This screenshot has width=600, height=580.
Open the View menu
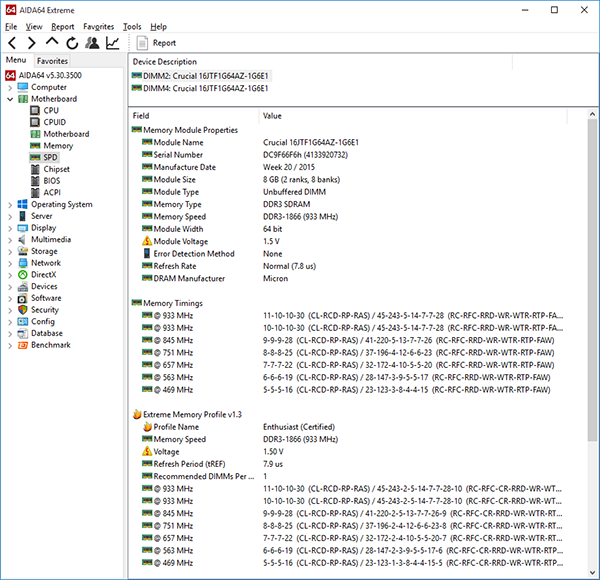click(34, 27)
